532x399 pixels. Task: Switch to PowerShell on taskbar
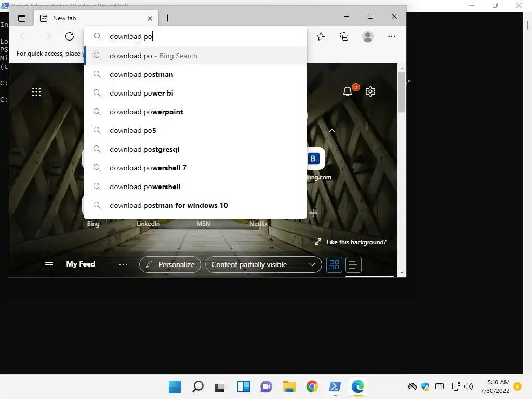pyautogui.click(x=335, y=387)
